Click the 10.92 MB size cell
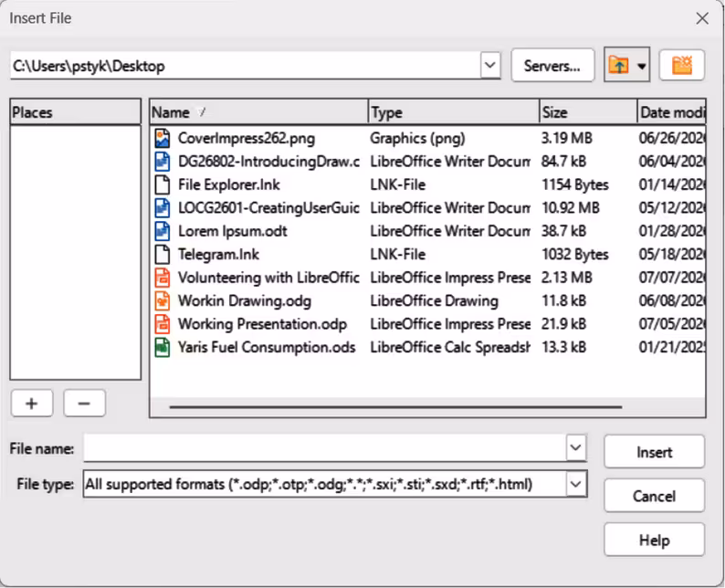 [571, 207]
